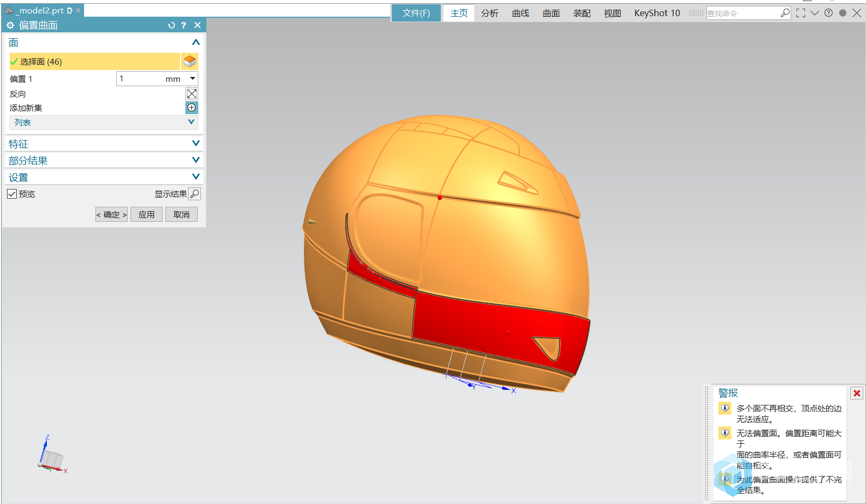
Task: Click the face selection cube icon
Action: coord(190,61)
